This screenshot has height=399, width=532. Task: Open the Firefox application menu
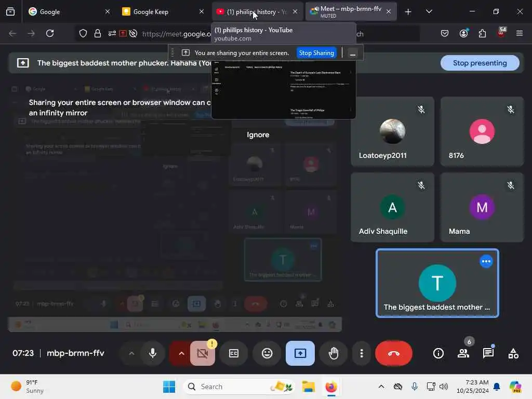click(x=520, y=33)
